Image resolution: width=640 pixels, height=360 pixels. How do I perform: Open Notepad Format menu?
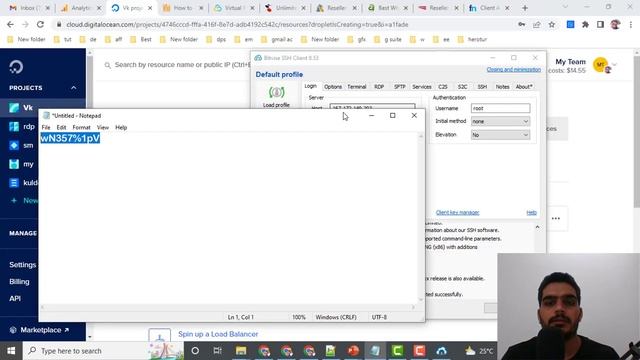click(81, 127)
